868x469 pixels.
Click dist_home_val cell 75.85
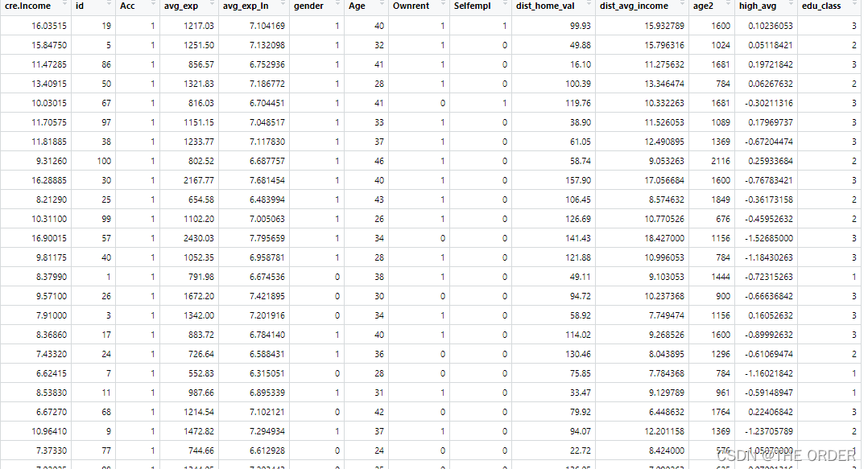tap(580, 374)
